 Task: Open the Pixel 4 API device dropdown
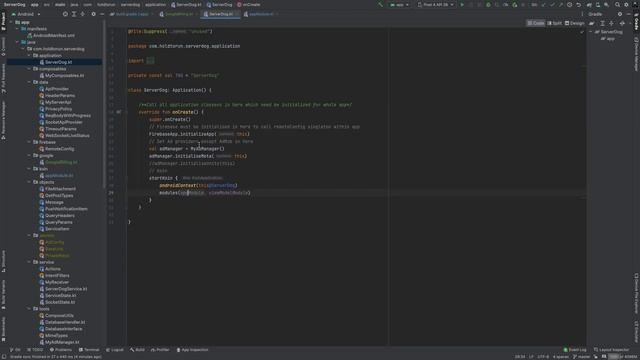[x=436, y=5]
